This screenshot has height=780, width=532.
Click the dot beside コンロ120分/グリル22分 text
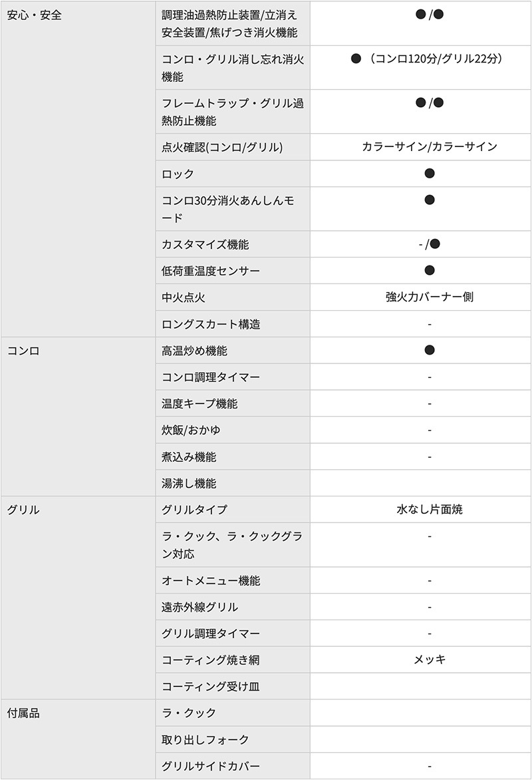(x=356, y=59)
